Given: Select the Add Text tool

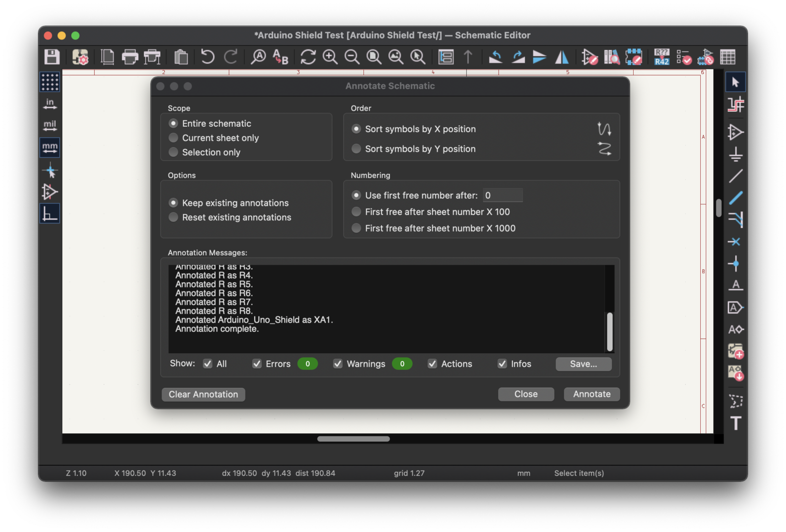Looking at the screenshot, I should pyautogui.click(x=735, y=423).
